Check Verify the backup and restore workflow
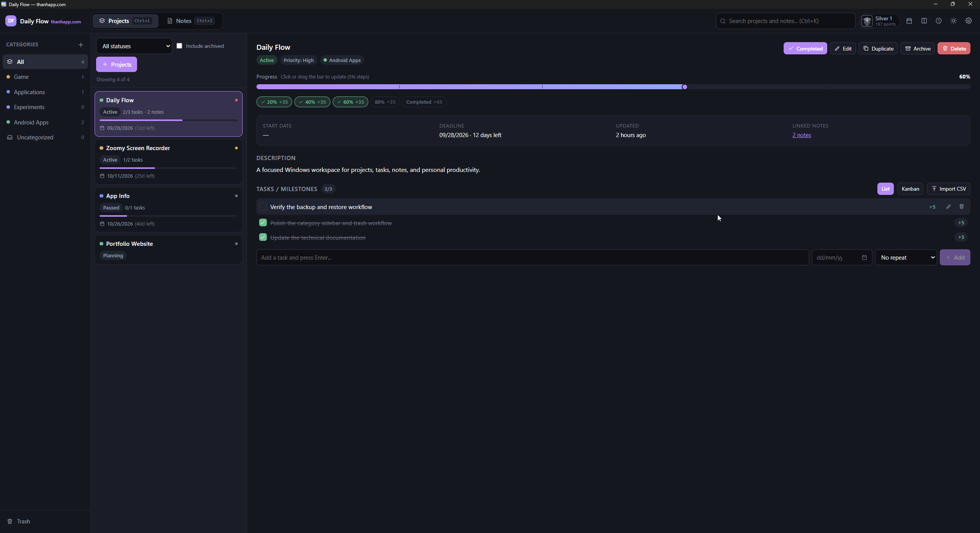The width and height of the screenshot is (980, 533). 263,207
